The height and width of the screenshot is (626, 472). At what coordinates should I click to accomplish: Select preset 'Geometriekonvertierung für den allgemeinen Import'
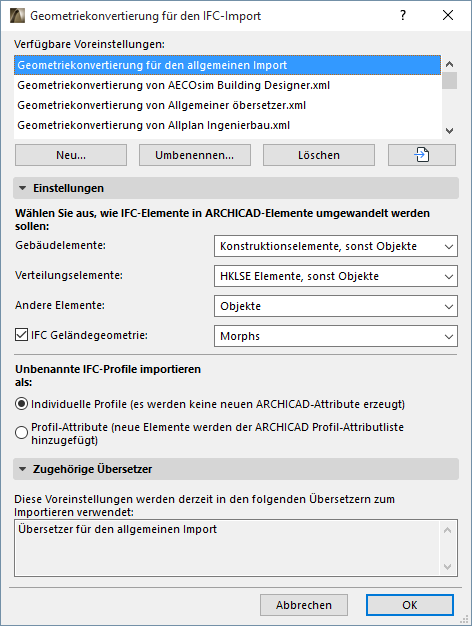228,65
